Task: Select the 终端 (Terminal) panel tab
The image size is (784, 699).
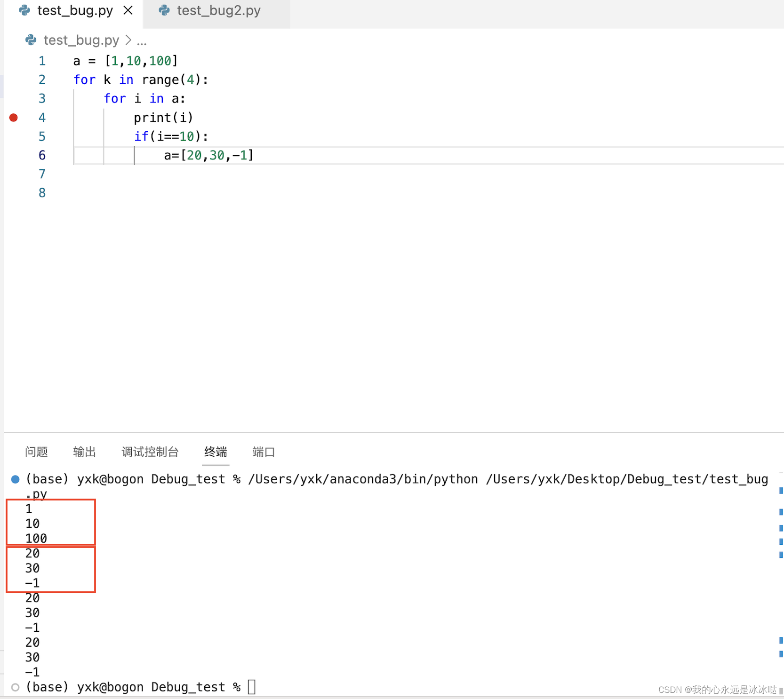Action: [x=216, y=452]
